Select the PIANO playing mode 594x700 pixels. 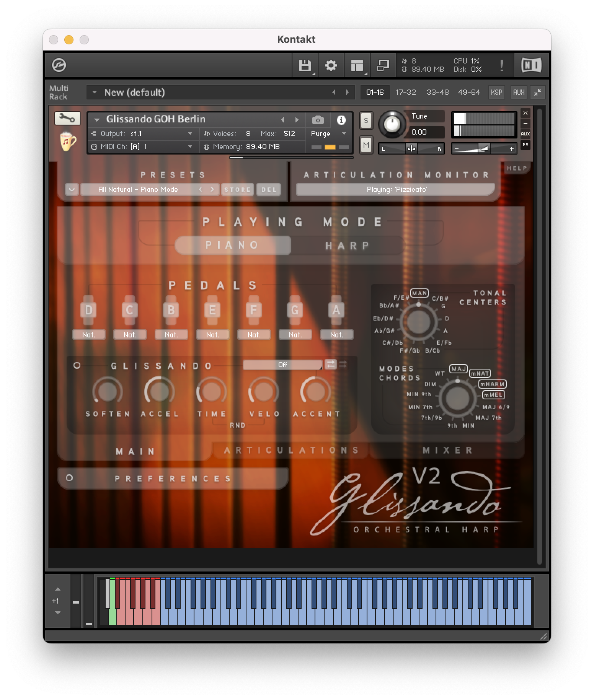pyautogui.click(x=233, y=245)
